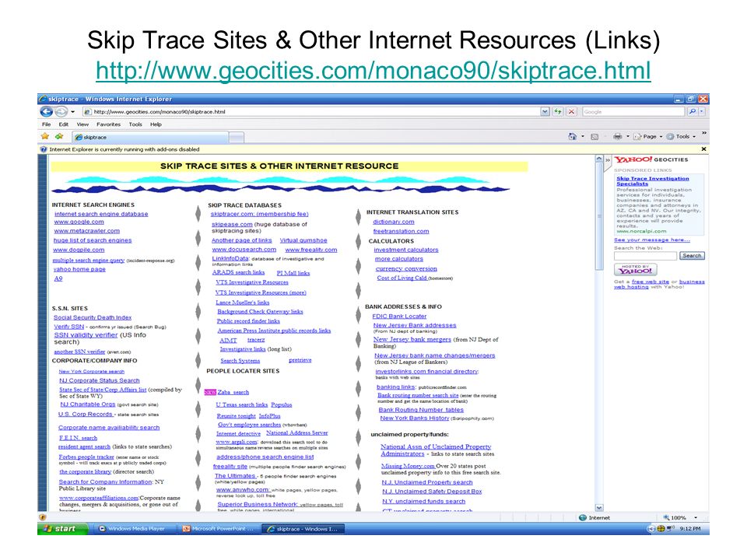Open a new blank tab
Image resolution: width=747 pixels, height=560 pixels.
(237, 138)
